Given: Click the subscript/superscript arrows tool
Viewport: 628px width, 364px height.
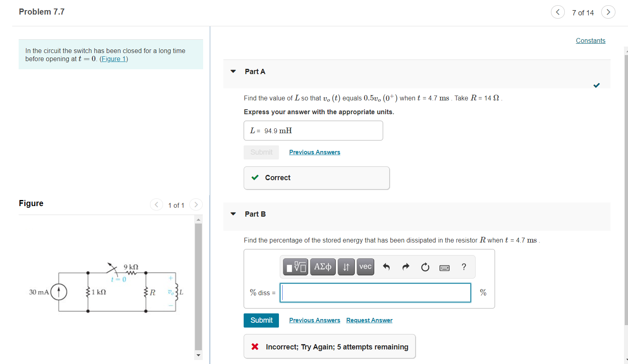Looking at the screenshot, I should coord(346,267).
